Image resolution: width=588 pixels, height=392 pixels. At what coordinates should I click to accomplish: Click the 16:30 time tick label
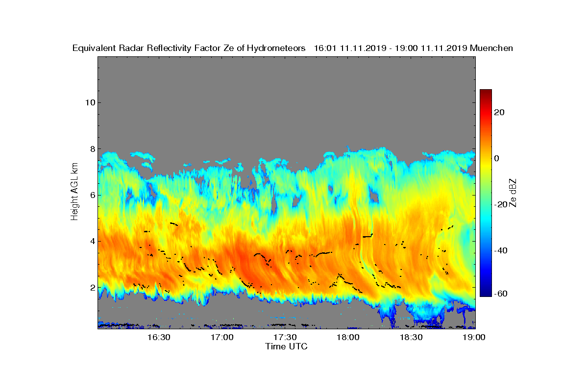tap(158, 338)
